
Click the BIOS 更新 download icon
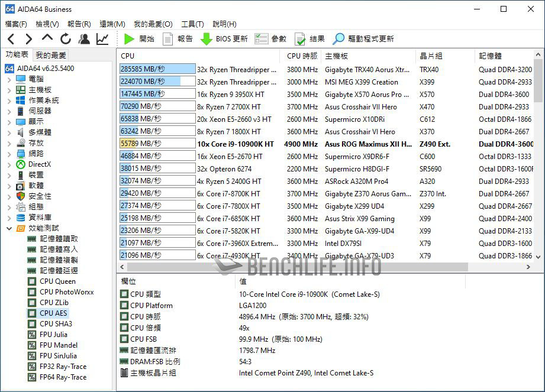tap(207, 39)
